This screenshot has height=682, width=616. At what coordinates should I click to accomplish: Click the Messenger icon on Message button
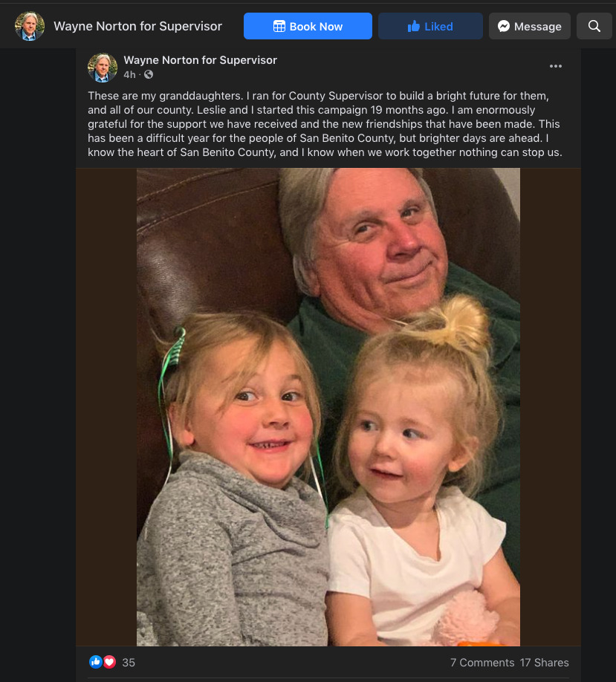[504, 26]
